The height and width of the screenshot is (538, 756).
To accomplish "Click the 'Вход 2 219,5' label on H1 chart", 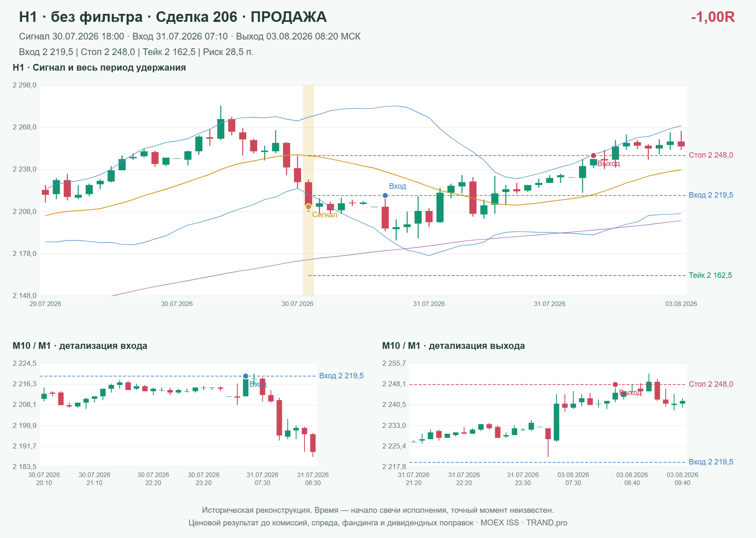I will pyautogui.click(x=711, y=195).
